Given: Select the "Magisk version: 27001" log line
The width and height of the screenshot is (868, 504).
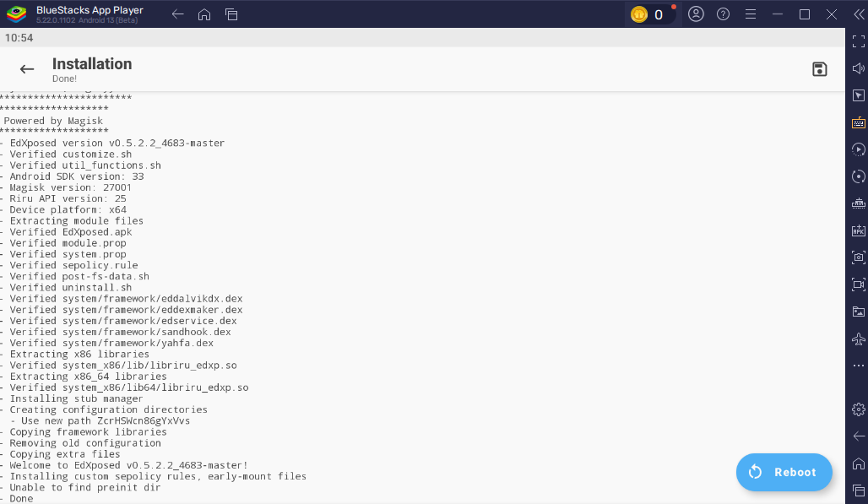Looking at the screenshot, I should (66, 187).
